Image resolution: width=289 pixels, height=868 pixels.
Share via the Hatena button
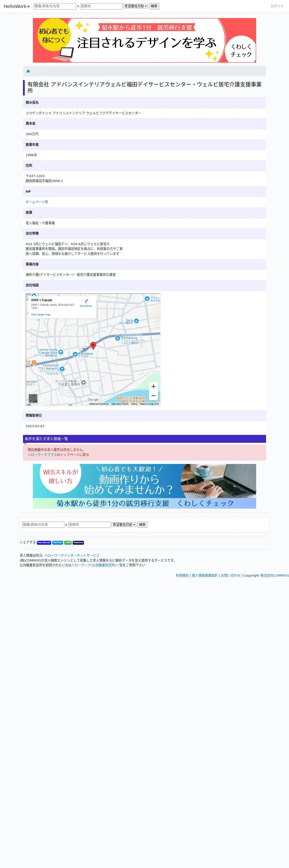[78, 543]
